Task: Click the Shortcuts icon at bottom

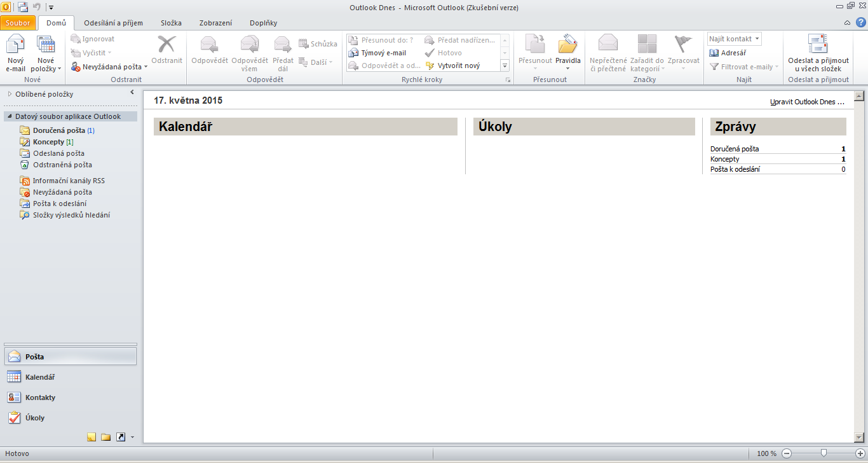Action: click(121, 437)
